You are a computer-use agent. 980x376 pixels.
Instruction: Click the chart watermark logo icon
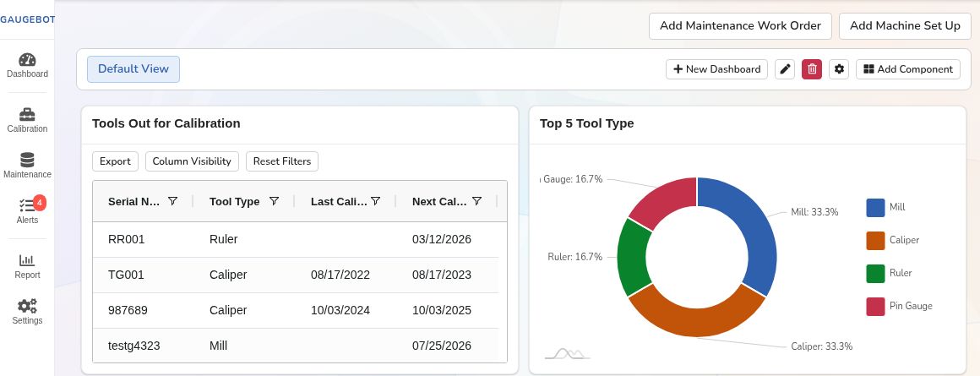tap(568, 354)
